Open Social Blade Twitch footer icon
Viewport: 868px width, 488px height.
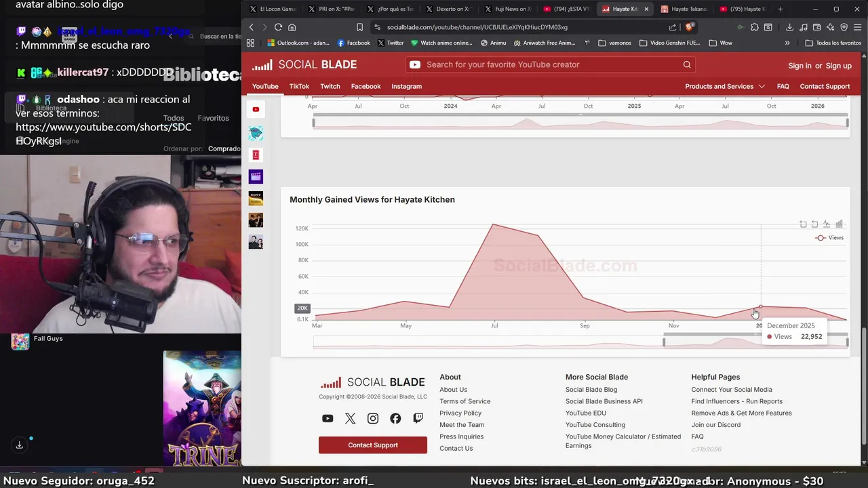418,418
